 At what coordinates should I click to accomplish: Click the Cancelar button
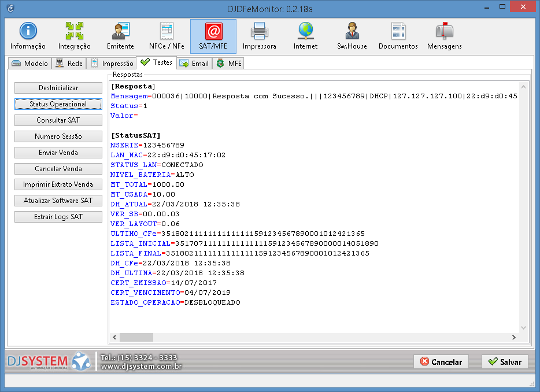coord(441,362)
